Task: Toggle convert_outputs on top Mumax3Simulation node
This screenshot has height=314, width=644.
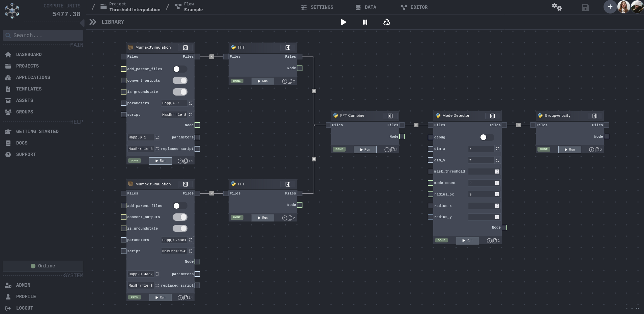Action: pyautogui.click(x=180, y=80)
